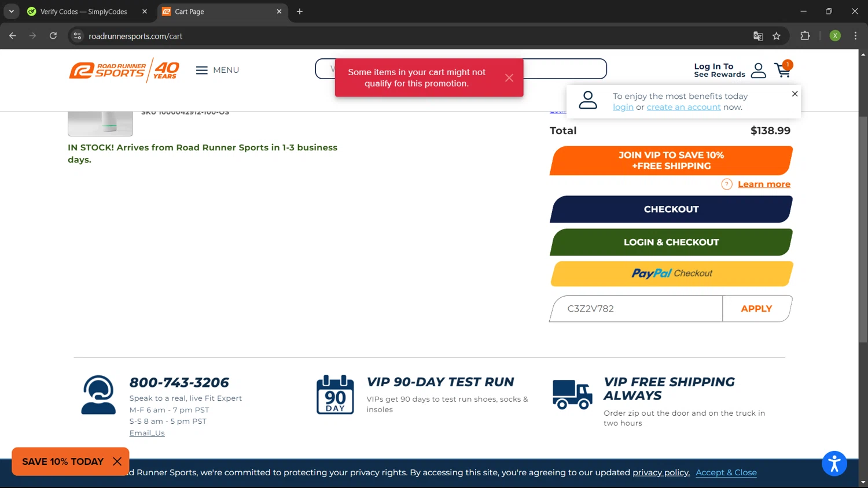
Task: Click create an account link
Action: point(683,107)
